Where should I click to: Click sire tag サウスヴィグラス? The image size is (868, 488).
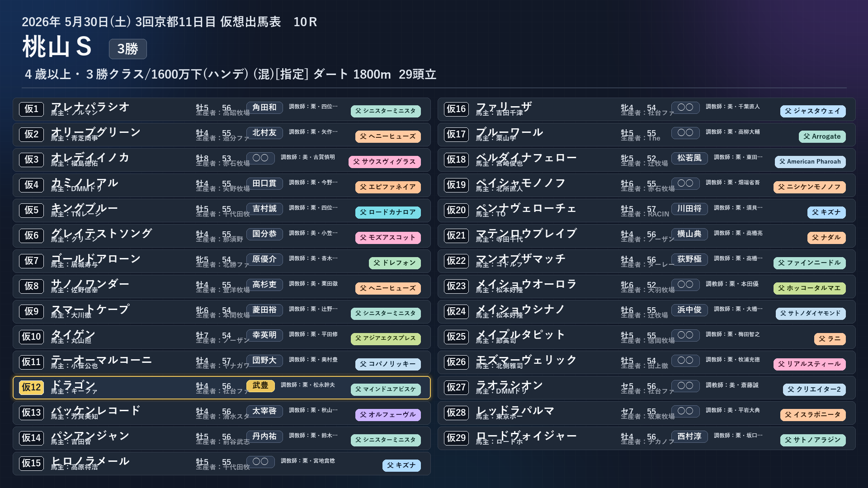pos(385,162)
